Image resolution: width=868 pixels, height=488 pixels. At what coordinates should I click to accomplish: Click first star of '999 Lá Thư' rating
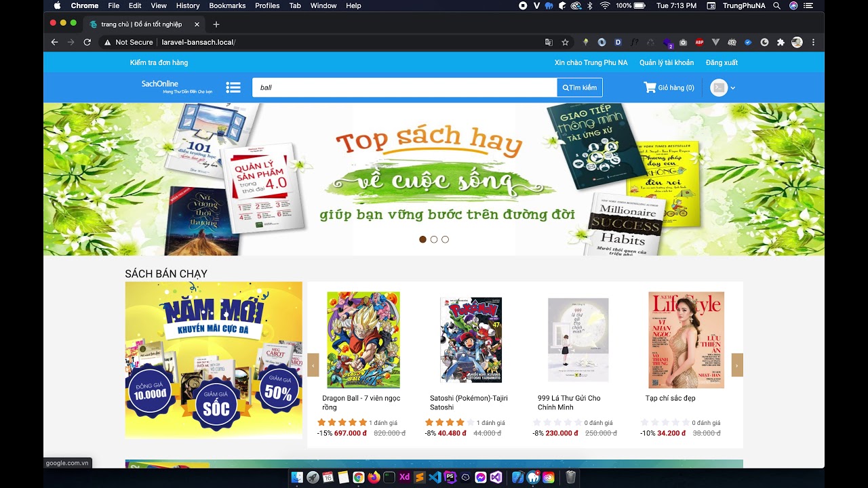(x=537, y=422)
